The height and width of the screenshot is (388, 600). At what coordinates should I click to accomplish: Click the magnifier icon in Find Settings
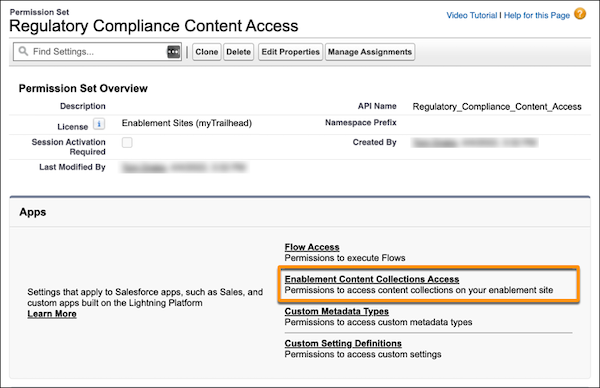[x=23, y=51]
